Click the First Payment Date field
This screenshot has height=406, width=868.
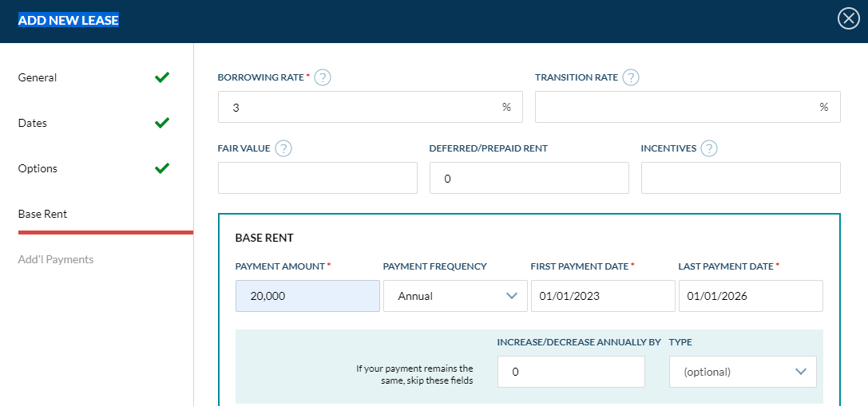point(602,296)
